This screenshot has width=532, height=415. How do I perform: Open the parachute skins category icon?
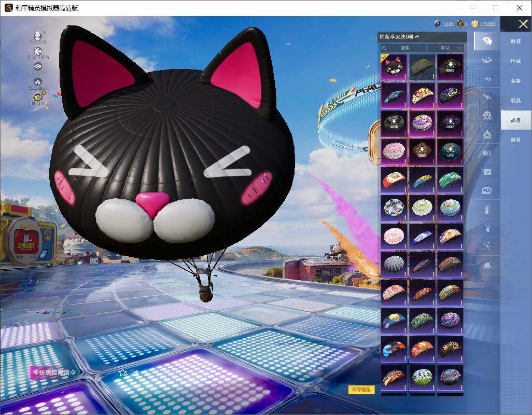click(487, 40)
